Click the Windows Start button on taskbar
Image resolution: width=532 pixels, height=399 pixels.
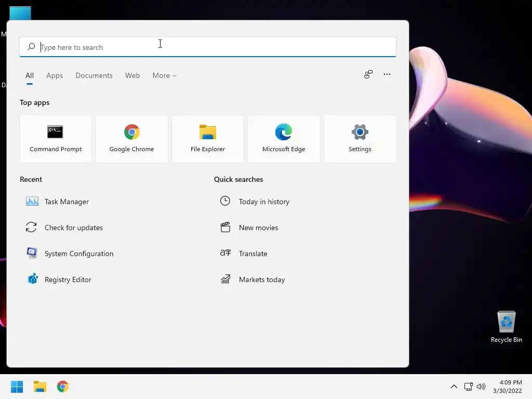17,387
